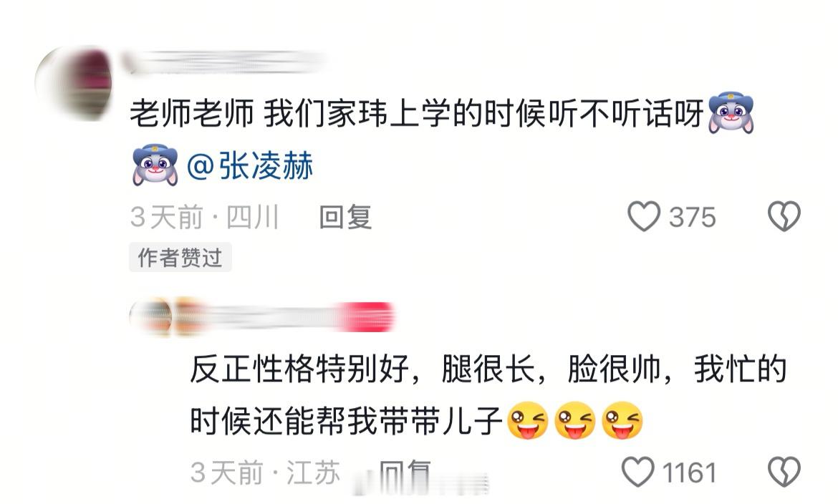This screenshot has width=838, height=504.
Task: Click the 作者赞过 tag
Action: coord(180,257)
